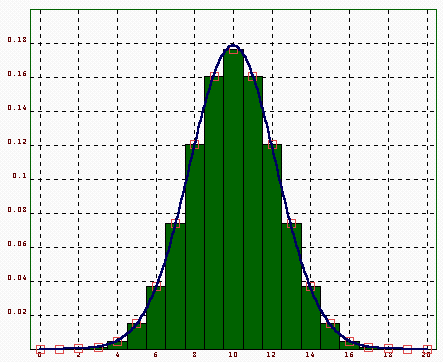Click the red marker at x=20 on the axis
The width and height of the screenshot is (443, 362).
pos(427,349)
